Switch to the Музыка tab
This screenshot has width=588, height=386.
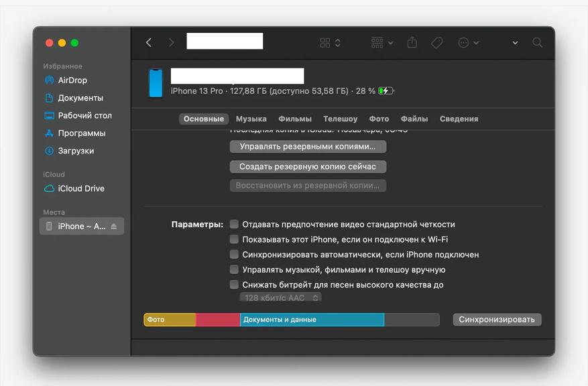(251, 119)
